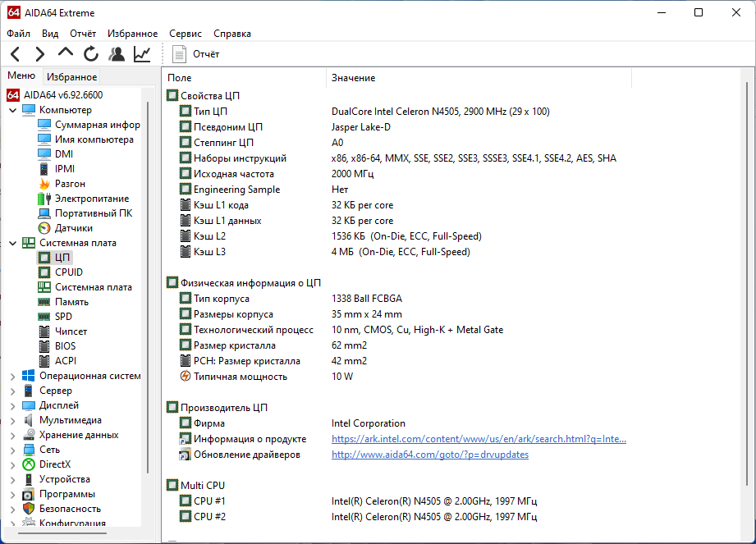Click the Отчёт report toolbar button

[195, 54]
